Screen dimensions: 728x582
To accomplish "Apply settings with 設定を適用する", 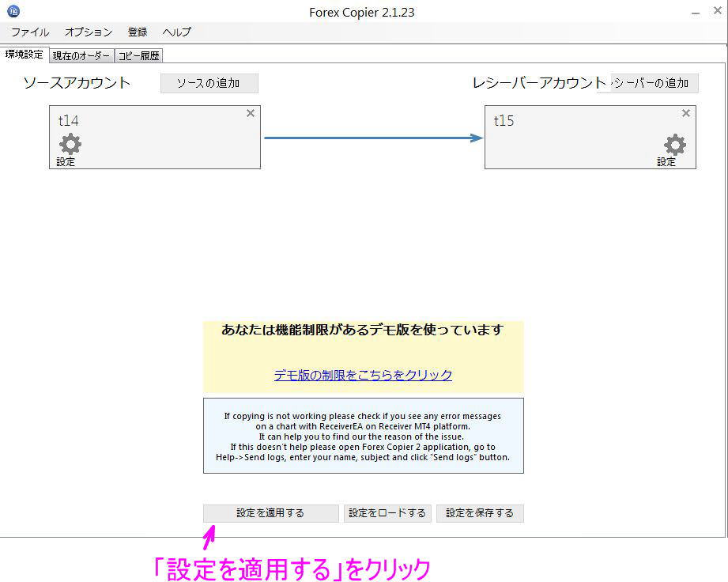I will [x=270, y=512].
